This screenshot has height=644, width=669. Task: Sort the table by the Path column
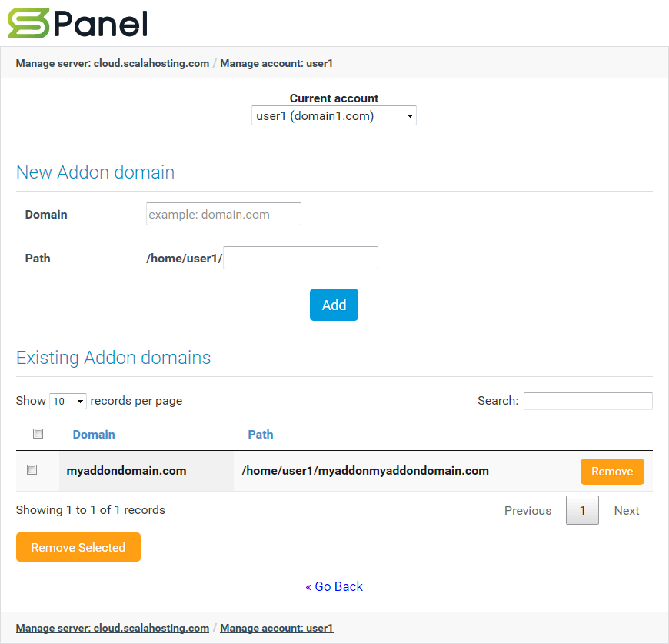point(261,434)
